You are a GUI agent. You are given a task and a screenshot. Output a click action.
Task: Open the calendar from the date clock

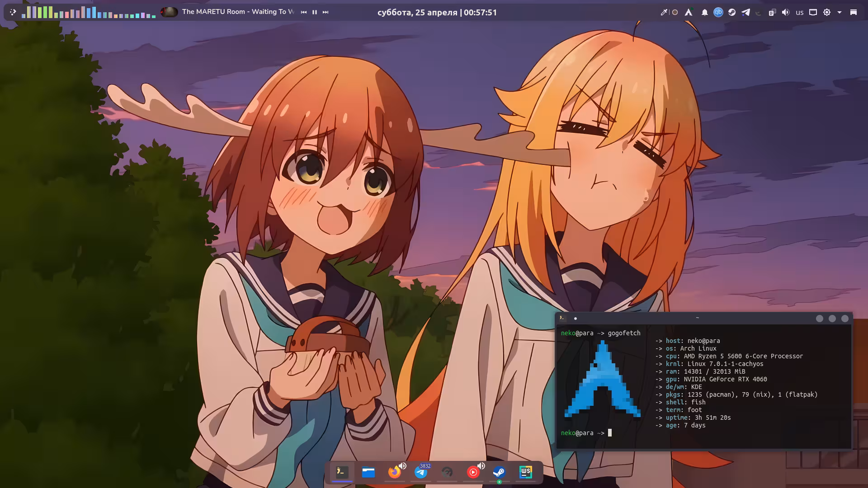pyautogui.click(x=437, y=12)
